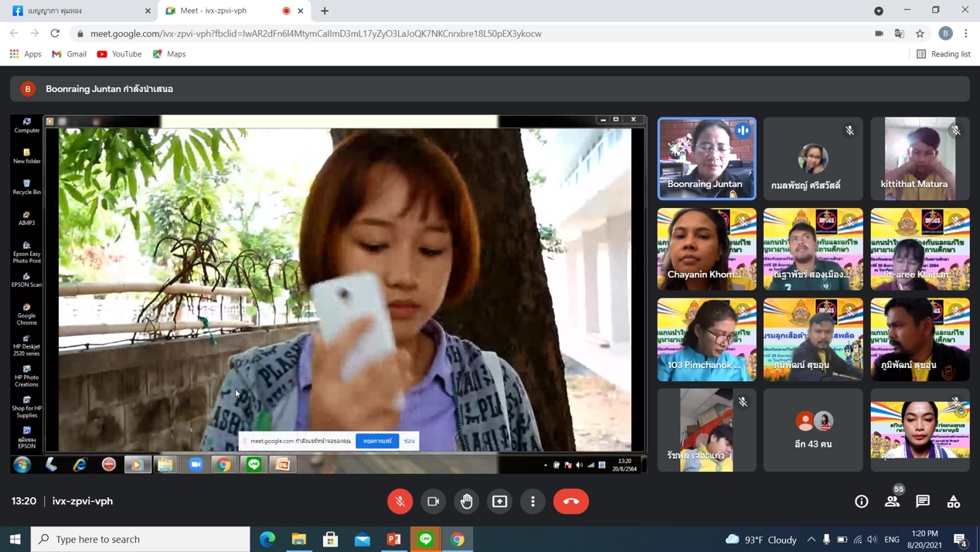980x552 pixels.
Task: Open Chrome's three-dot customize menu
Action: click(966, 33)
